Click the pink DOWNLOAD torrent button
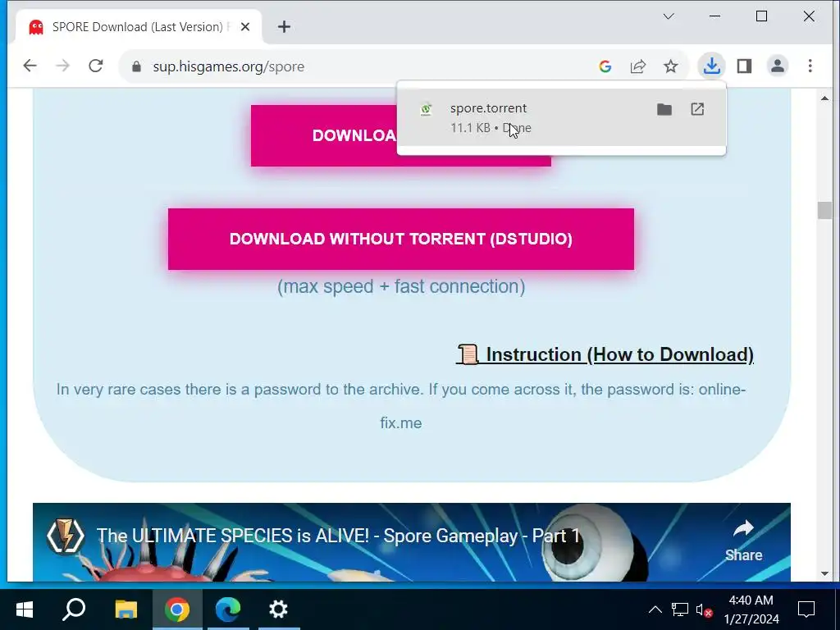The height and width of the screenshot is (630, 840). 323,135
